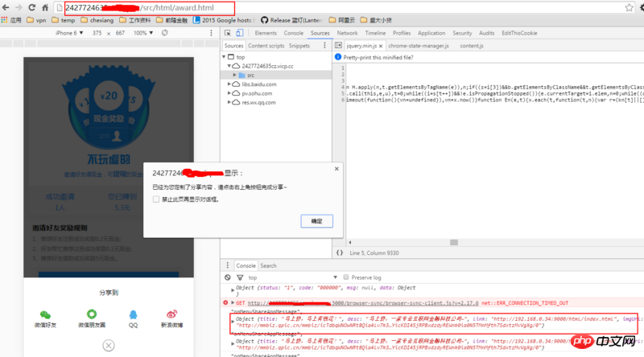Open the Profiles panel tab

[x=402, y=33]
